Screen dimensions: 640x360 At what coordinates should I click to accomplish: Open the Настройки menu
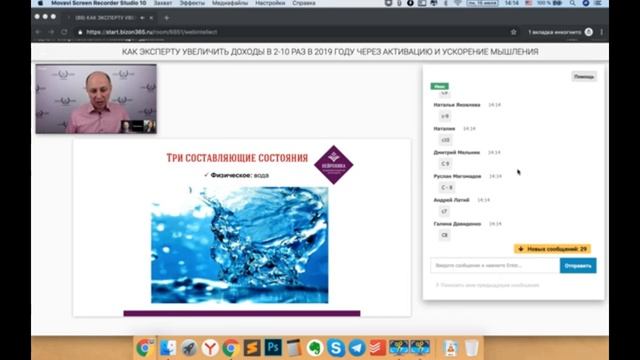coord(270,3)
